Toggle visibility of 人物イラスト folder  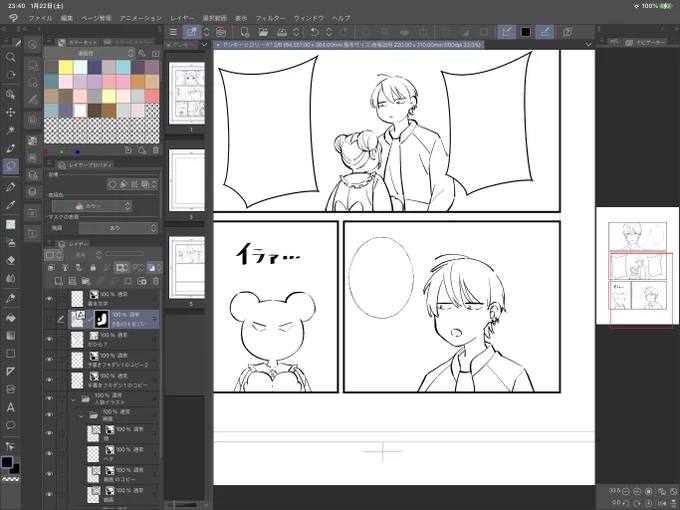tap(49, 398)
